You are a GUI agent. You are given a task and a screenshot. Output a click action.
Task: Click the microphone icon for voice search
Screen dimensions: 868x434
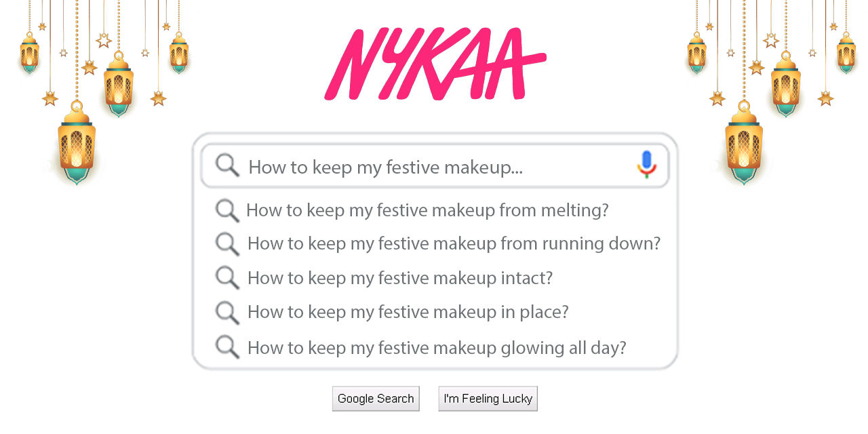(x=646, y=163)
